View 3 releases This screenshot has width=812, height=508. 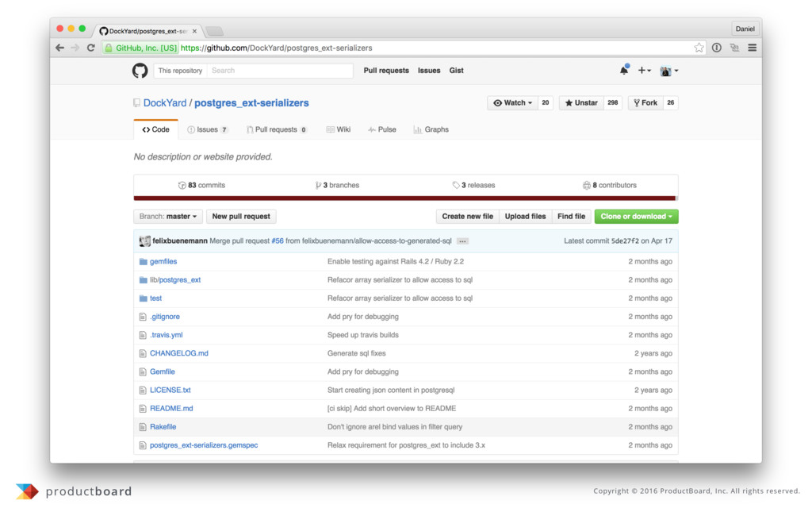coord(473,185)
